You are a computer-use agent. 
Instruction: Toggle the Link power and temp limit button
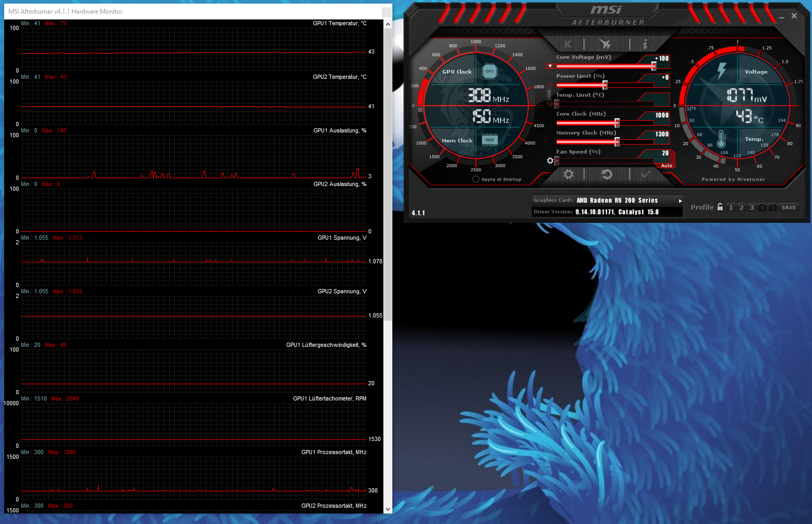(x=549, y=95)
